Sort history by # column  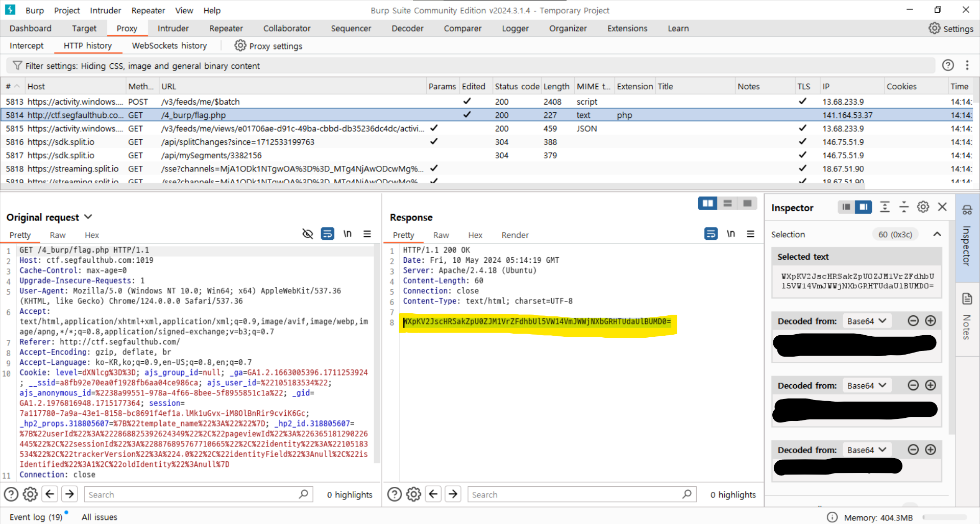click(12, 86)
